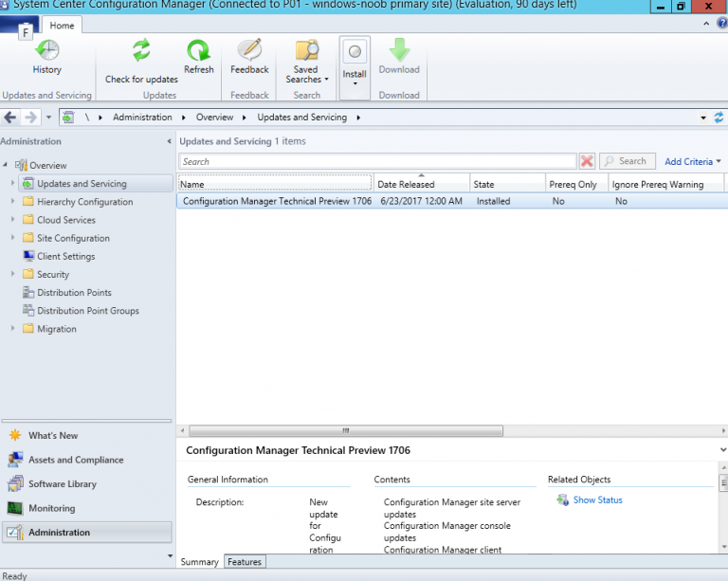728x581 pixels.
Task: Open Add Criteria dropdown
Action: pyautogui.click(x=692, y=161)
